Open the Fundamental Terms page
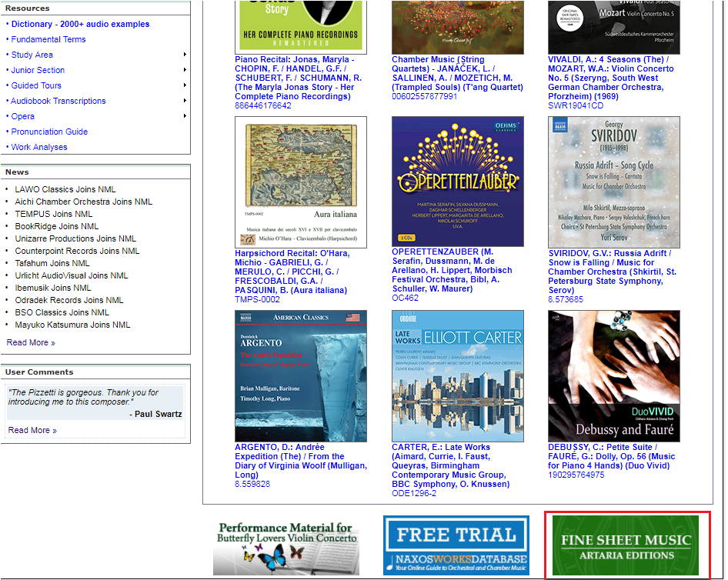The width and height of the screenshot is (728, 580). coord(48,39)
